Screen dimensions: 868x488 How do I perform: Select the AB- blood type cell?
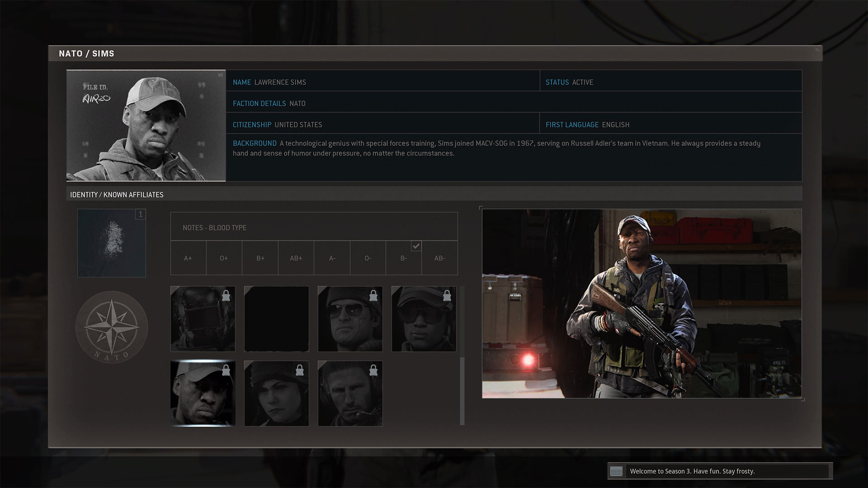tap(439, 258)
